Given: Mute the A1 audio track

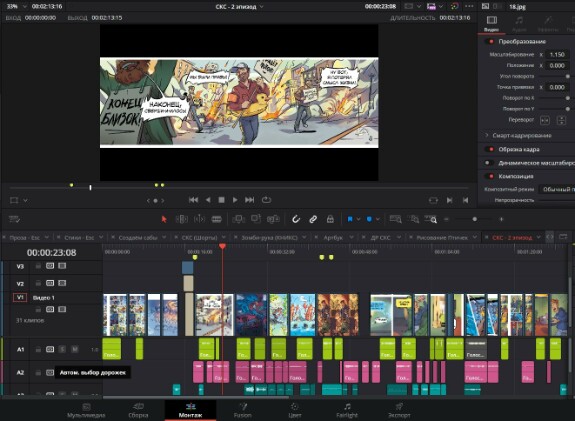Looking at the screenshot, I should (74, 349).
